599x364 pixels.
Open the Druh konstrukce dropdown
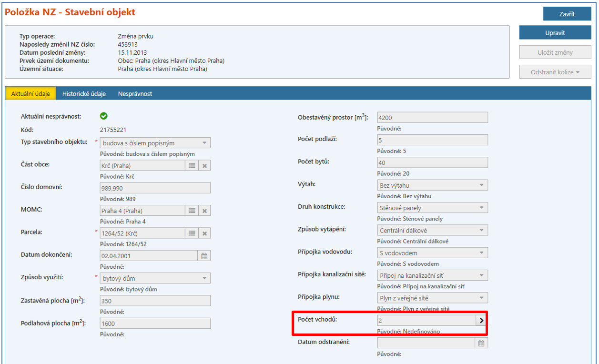pos(481,208)
